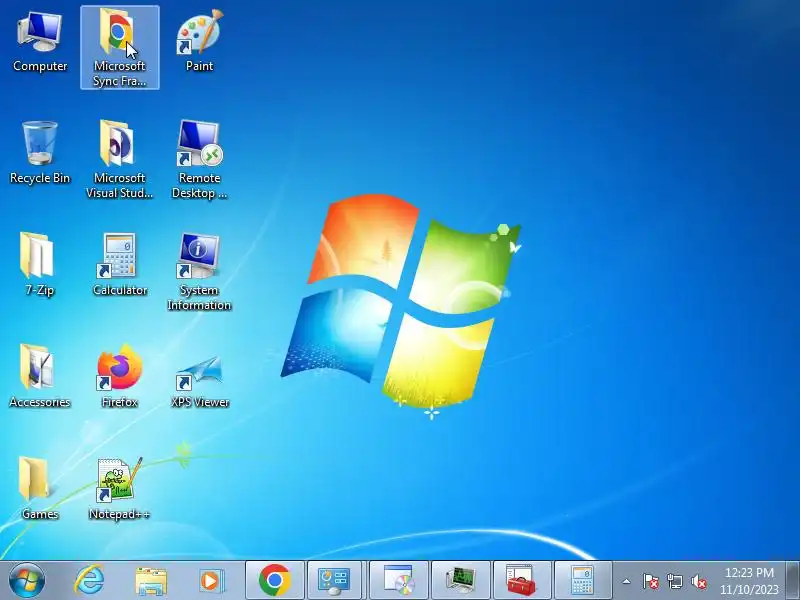
Task: Switch to the Chrome taskbar button
Action: pyautogui.click(x=275, y=581)
